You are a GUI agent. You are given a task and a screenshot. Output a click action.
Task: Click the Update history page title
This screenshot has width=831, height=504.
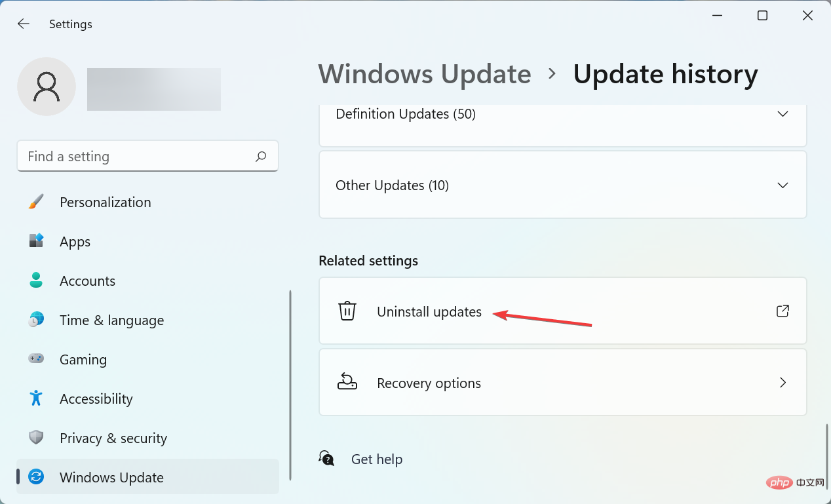point(665,74)
